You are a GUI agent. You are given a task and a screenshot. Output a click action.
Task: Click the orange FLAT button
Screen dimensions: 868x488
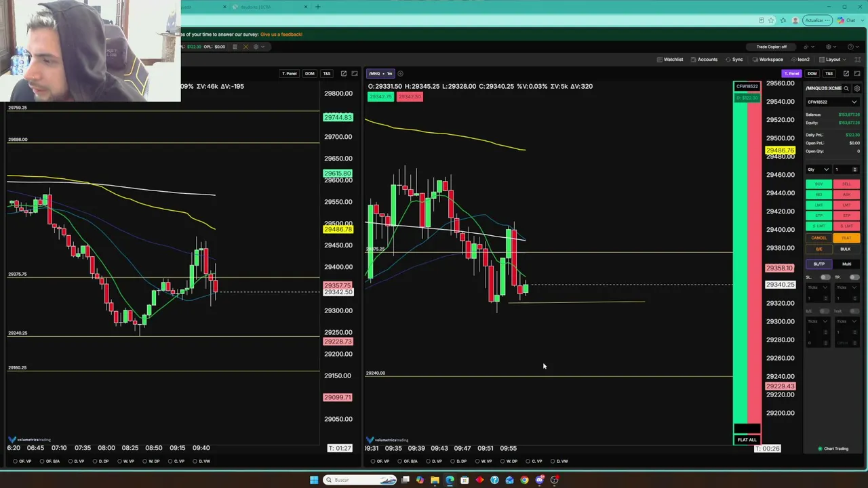pyautogui.click(x=846, y=238)
